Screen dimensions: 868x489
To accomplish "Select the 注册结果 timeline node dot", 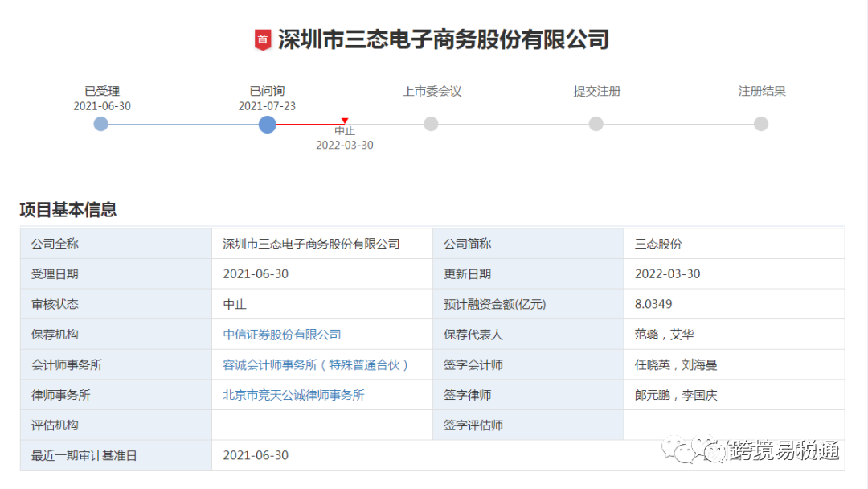I will coord(761,124).
